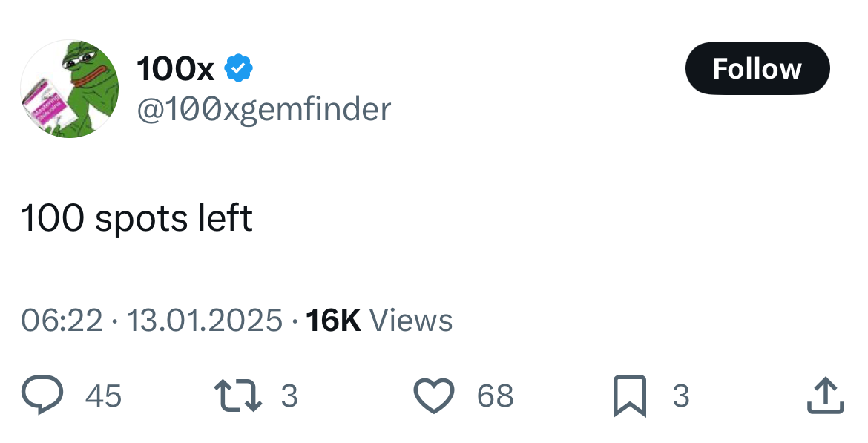Click the reply speech bubble icon
The height and width of the screenshot is (443, 868).
tap(41, 395)
